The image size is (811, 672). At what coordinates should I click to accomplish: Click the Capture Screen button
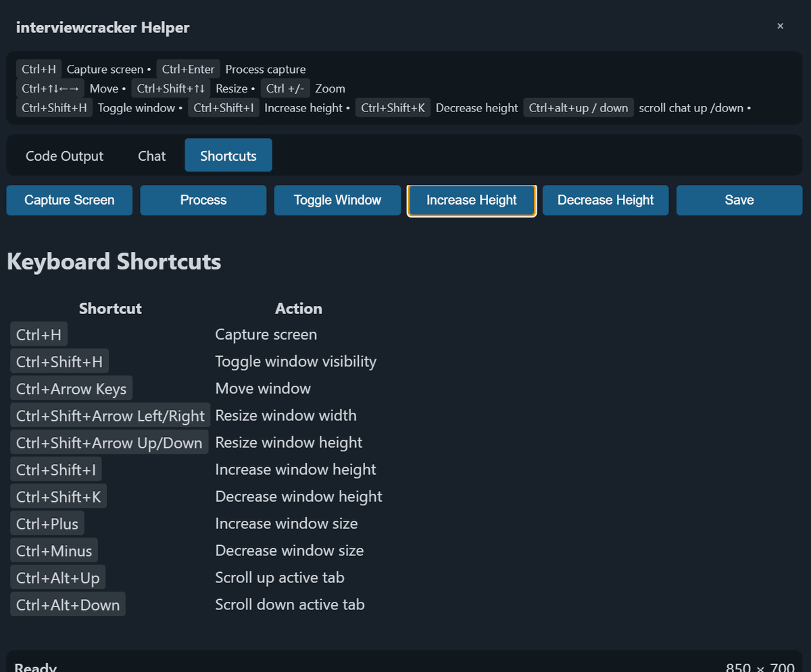click(x=70, y=201)
